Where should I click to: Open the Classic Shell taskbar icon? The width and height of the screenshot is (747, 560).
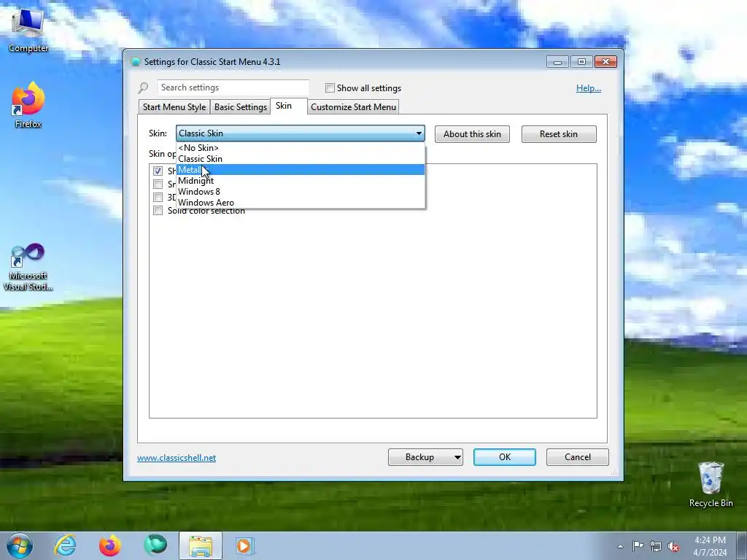pyautogui.click(x=155, y=545)
